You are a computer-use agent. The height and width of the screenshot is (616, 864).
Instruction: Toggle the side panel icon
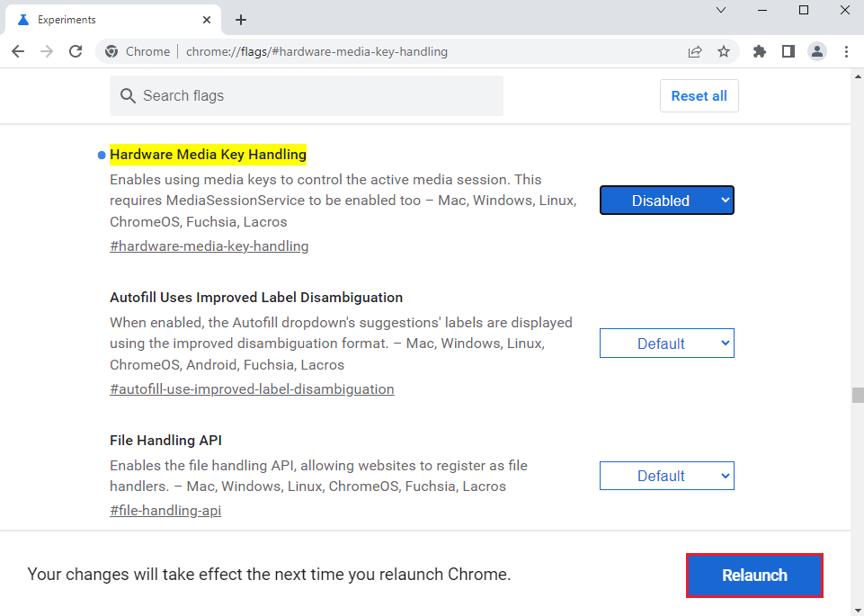click(788, 51)
